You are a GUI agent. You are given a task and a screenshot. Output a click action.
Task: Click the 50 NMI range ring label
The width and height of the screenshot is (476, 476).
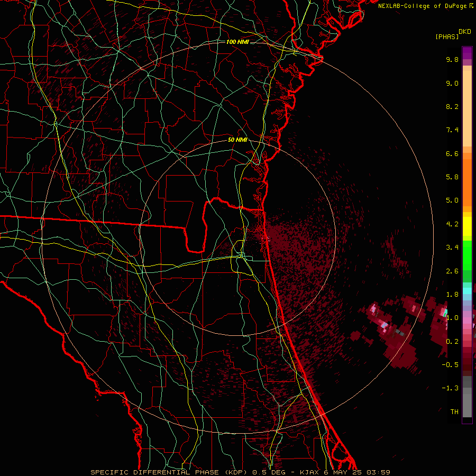pyautogui.click(x=237, y=140)
